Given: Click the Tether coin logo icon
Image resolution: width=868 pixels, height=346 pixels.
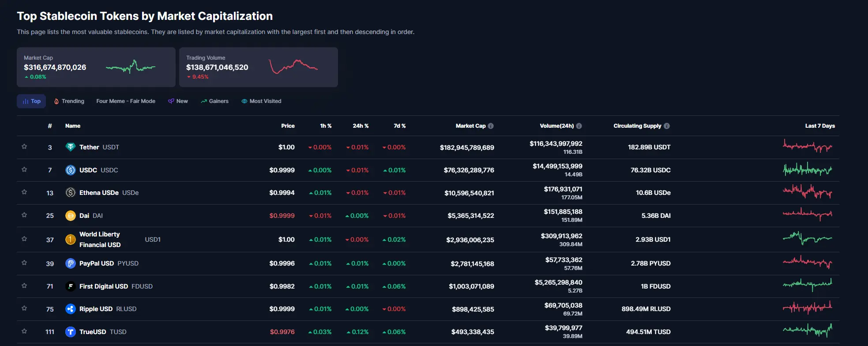Looking at the screenshot, I should click(70, 147).
